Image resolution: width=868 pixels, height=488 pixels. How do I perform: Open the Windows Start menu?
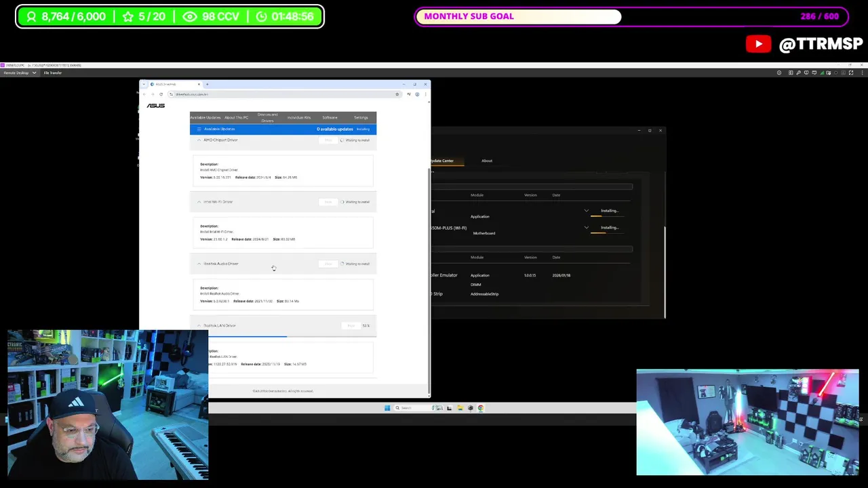click(387, 408)
